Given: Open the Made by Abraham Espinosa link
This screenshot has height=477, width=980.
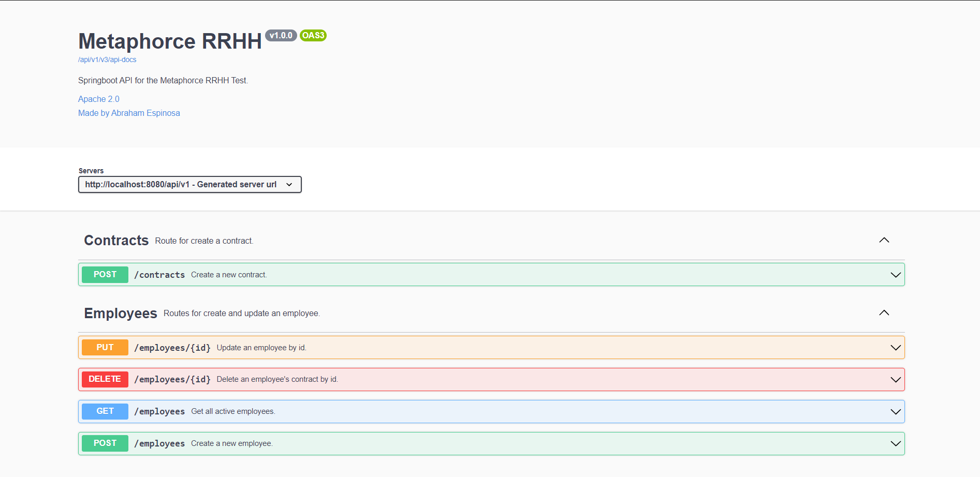Looking at the screenshot, I should [129, 113].
